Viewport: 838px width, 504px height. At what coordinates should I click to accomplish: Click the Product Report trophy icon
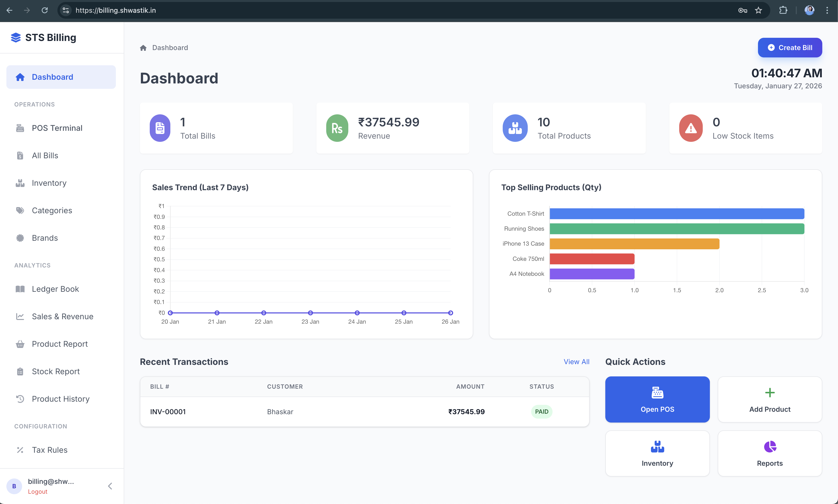tap(20, 344)
